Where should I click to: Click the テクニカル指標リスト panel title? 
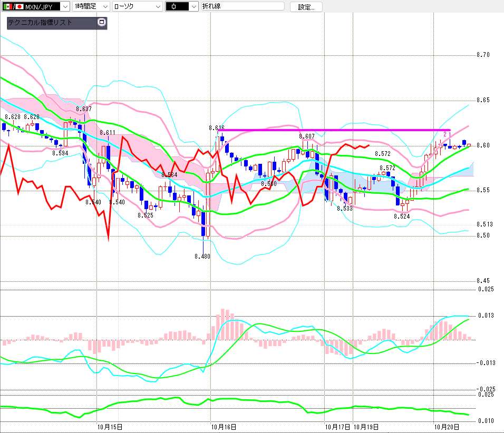pos(40,23)
